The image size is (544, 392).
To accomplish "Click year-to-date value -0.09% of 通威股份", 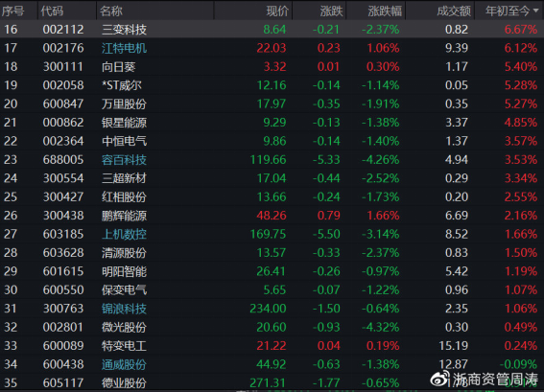I will point(518,364).
